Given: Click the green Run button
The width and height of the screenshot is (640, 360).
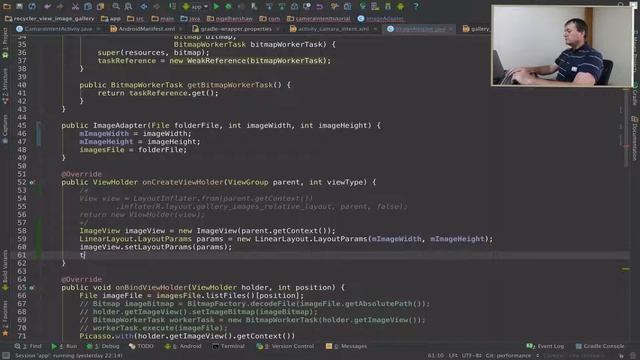Looking at the screenshot, I should [216, 6].
